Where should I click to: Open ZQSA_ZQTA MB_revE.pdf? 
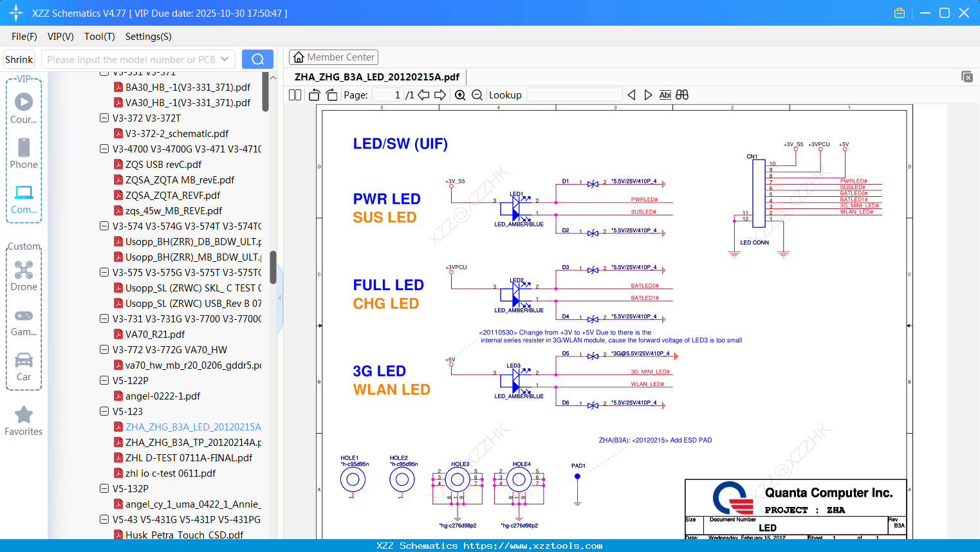[x=180, y=179]
